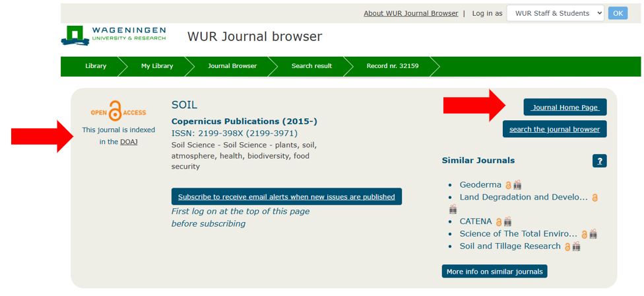Open the Journal Home Page button
The width and height of the screenshot is (644, 296).
565,108
